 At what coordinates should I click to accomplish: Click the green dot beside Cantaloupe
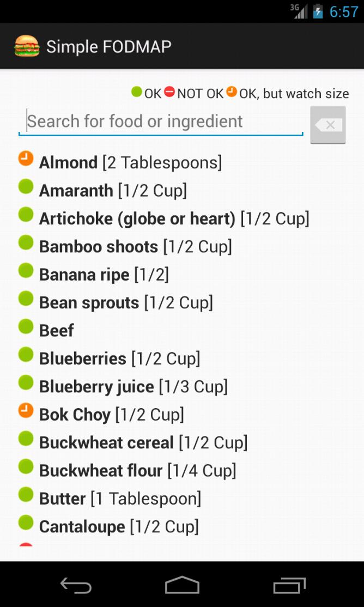pos(26,523)
